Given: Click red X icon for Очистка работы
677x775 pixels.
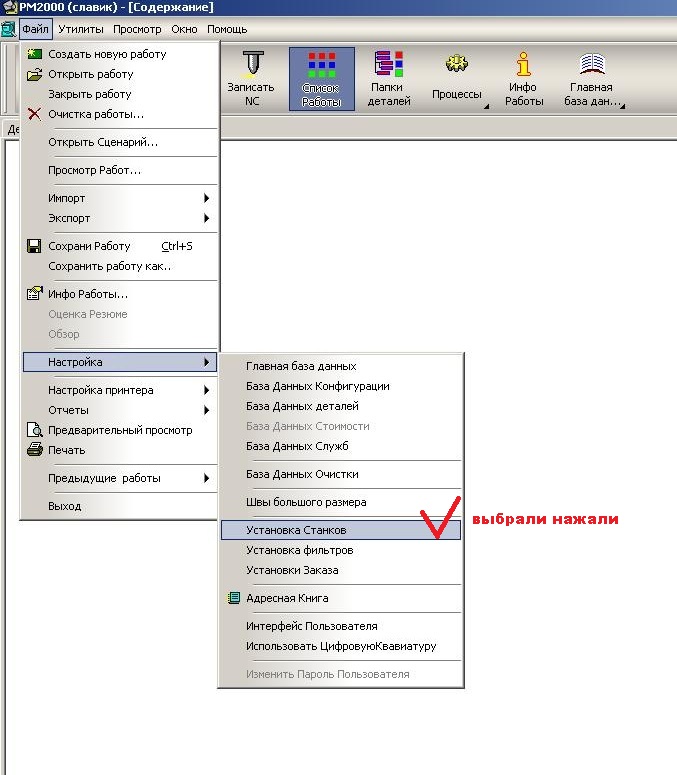Looking at the screenshot, I should click(34, 114).
